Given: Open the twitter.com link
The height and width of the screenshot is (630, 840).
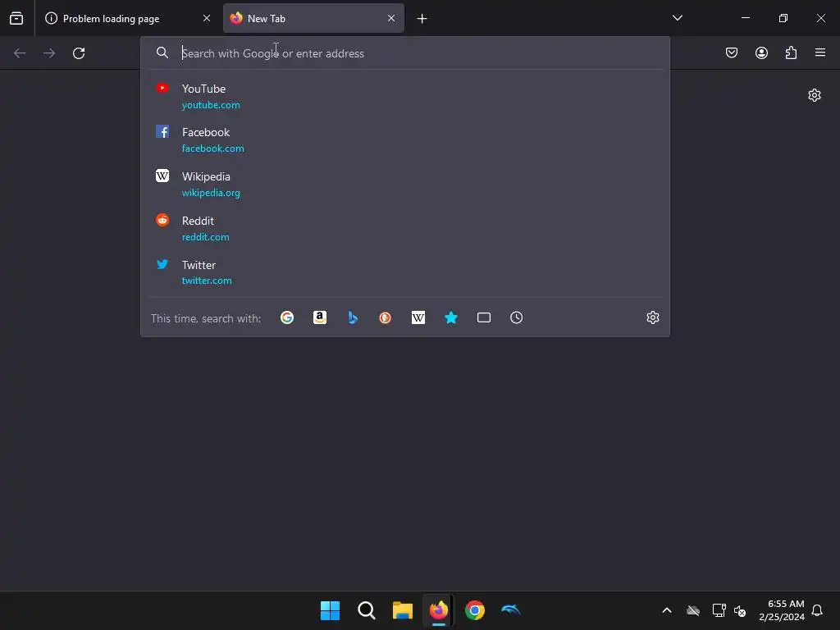Looking at the screenshot, I should pos(207,281).
